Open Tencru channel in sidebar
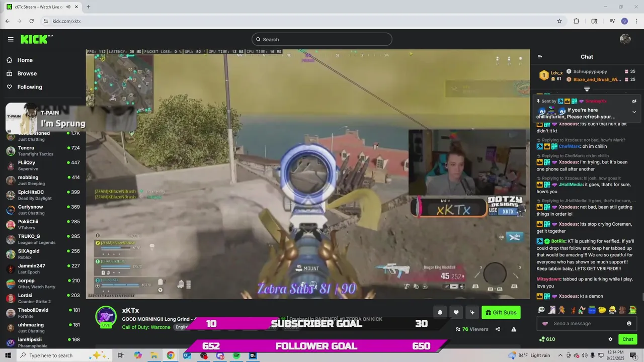This screenshot has height=362, width=644. tap(43, 151)
